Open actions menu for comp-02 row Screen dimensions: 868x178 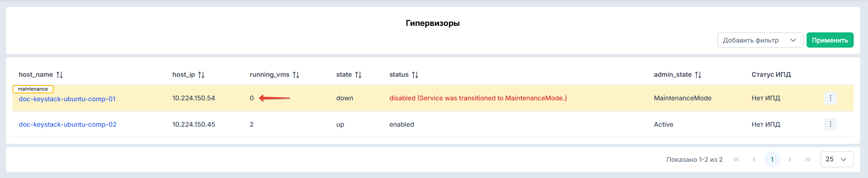click(x=830, y=124)
